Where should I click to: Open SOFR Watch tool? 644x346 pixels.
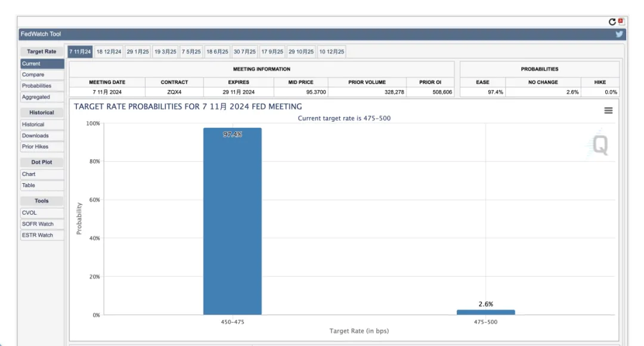point(42,224)
